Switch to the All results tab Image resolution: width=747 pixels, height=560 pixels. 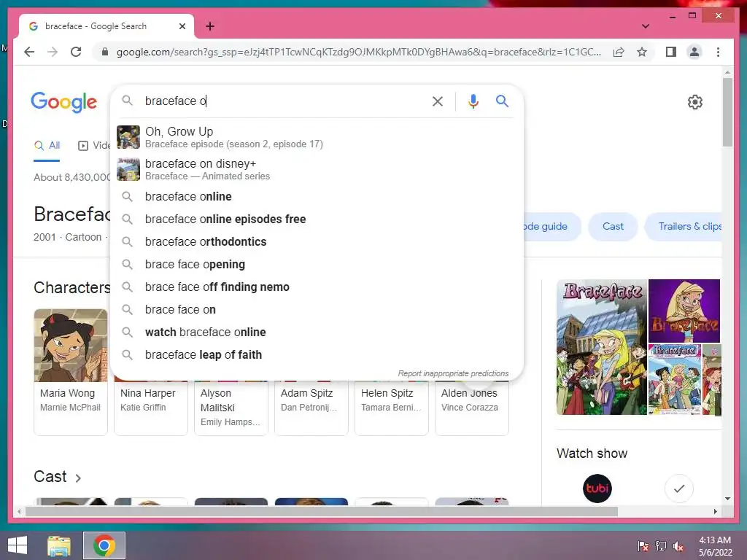tap(47, 146)
